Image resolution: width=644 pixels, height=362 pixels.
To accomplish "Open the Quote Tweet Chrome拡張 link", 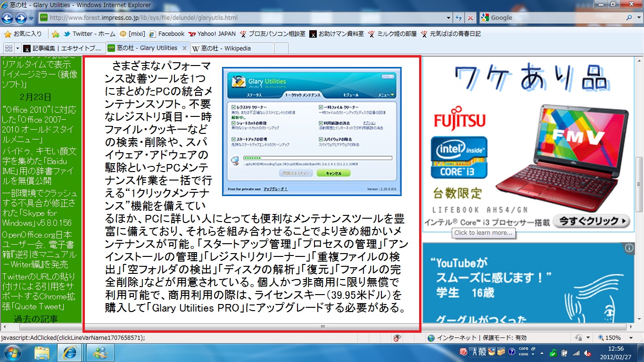I will coord(39,291).
